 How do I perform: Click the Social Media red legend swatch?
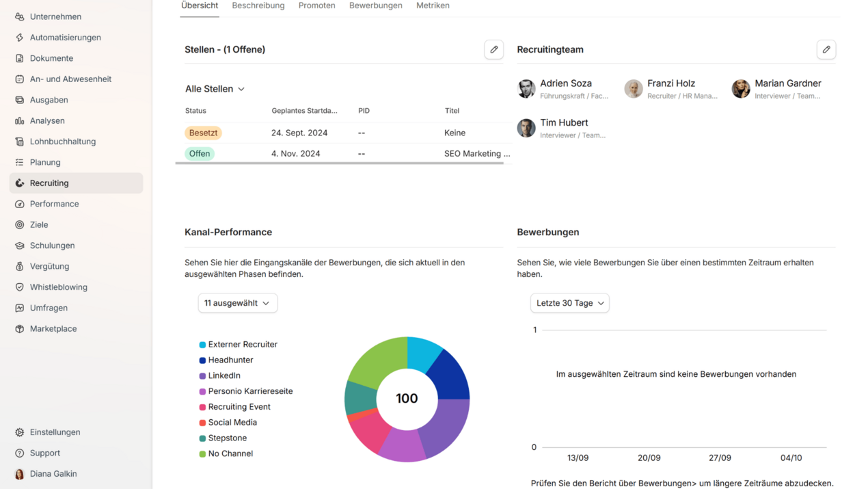point(202,423)
